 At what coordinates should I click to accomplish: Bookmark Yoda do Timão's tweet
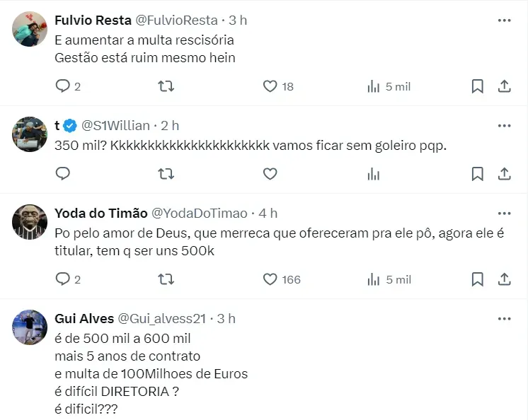[478, 279]
